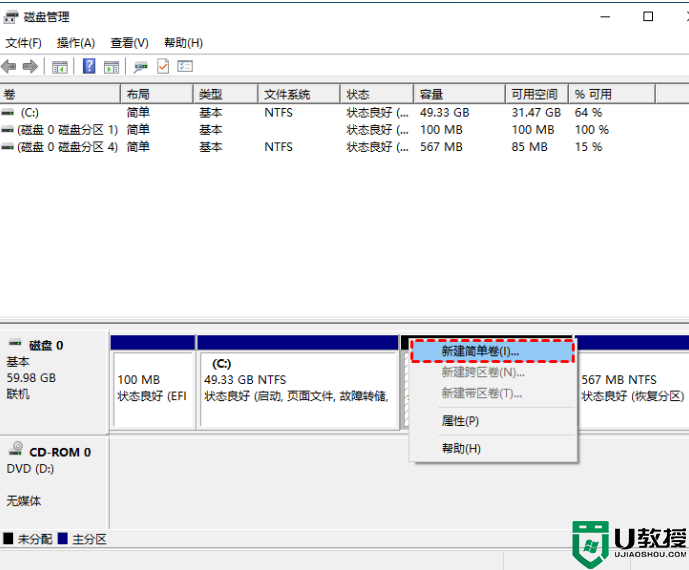Sort by the 布局 column header
This screenshot has height=570, width=689.
[157, 94]
